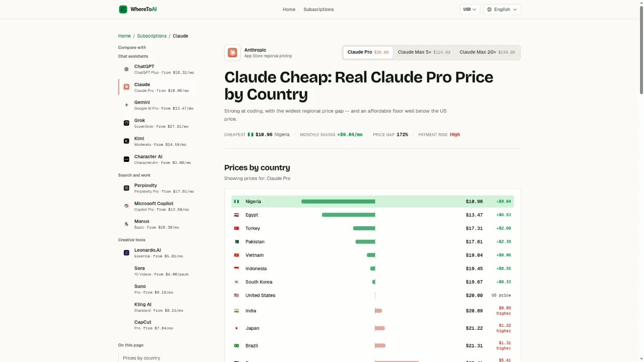The width and height of the screenshot is (644, 362).
Task: Click the globe icon beside English
Action: [490, 10]
